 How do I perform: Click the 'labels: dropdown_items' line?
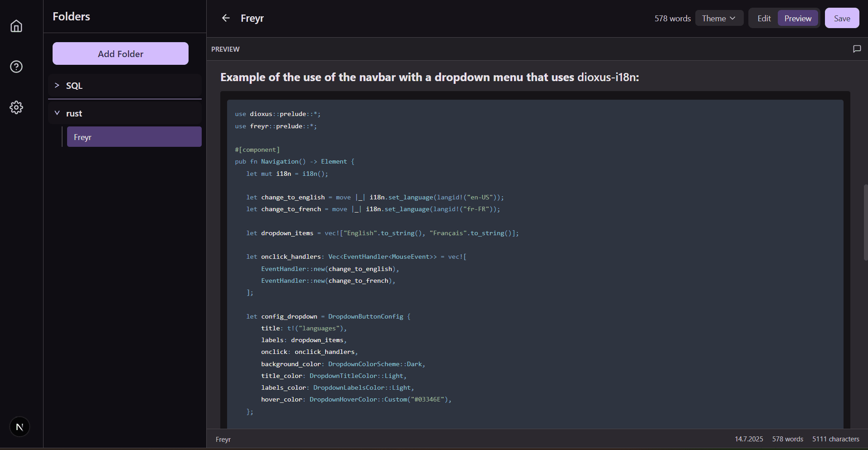point(304,340)
